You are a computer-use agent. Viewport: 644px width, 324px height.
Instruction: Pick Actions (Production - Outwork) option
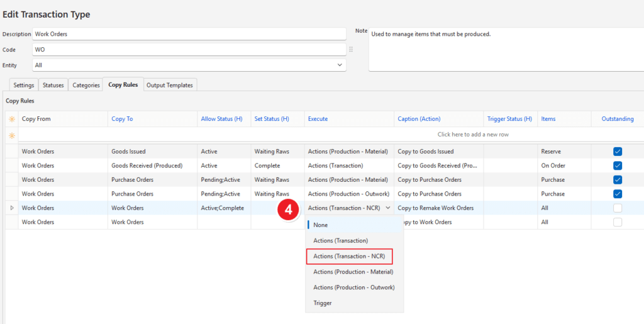[353, 287]
